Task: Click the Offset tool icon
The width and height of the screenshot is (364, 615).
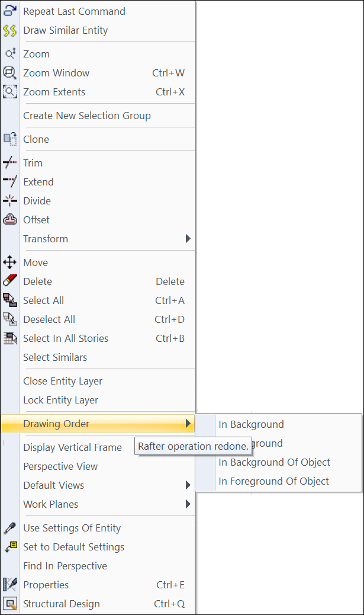Action: coord(9,220)
